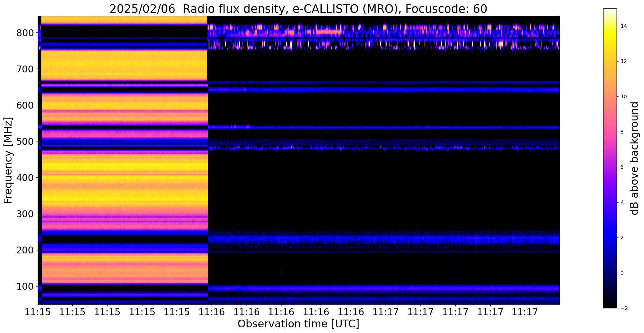
Task: Click the colorbar tick label 8
Action: (x=622, y=132)
